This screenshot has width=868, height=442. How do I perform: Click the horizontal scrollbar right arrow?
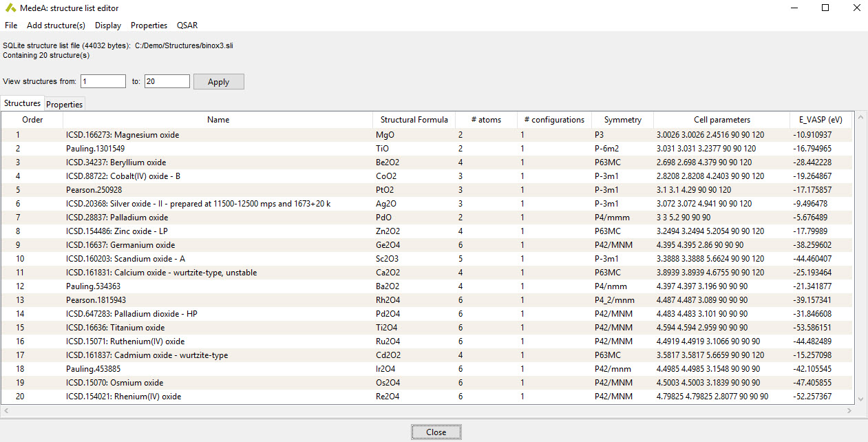coord(848,411)
